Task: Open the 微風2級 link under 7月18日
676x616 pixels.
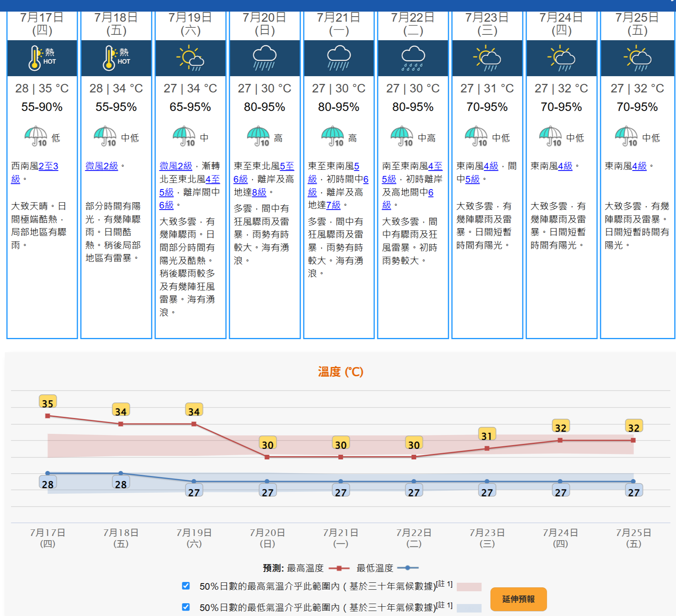Action: pos(101,166)
